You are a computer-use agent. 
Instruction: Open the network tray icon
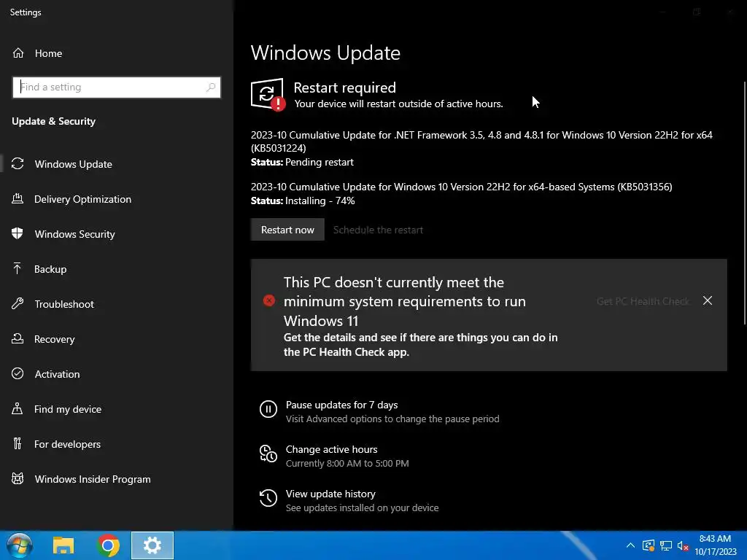[666, 545]
